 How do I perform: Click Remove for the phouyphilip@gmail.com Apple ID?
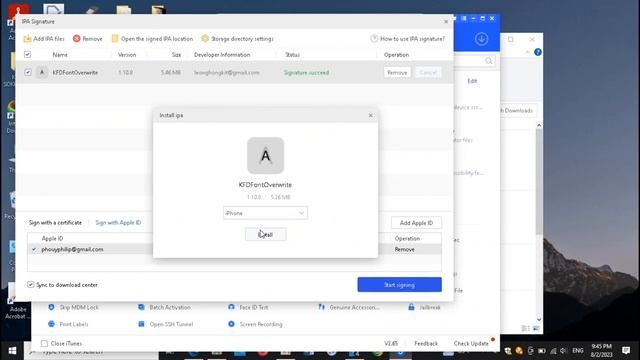click(x=404, y=249)
